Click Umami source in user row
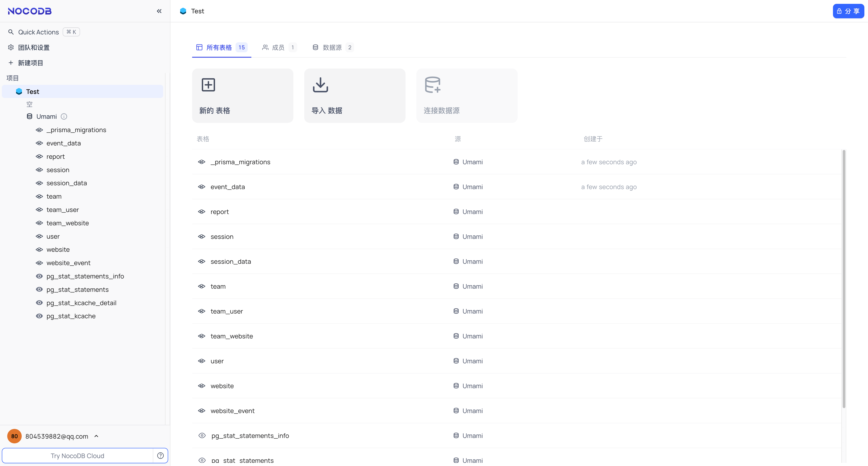868x466 pixels. (468, 361)
